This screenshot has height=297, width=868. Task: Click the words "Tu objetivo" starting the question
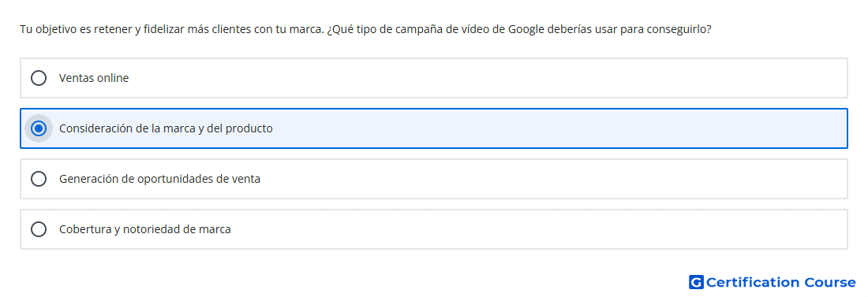point(45,29)
